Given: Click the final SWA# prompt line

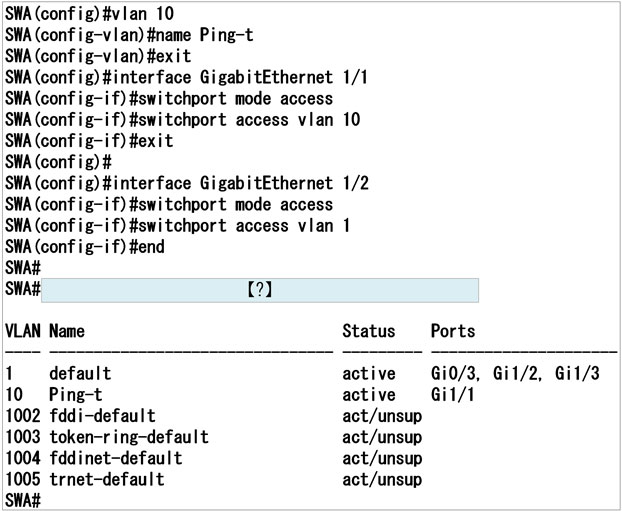Looking at the screenshot, I should pyautogui.click(x=22, y=499).
